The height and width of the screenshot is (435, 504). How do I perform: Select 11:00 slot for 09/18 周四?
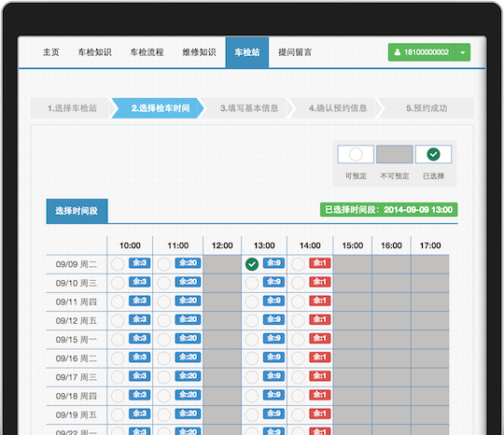[164, 396]
